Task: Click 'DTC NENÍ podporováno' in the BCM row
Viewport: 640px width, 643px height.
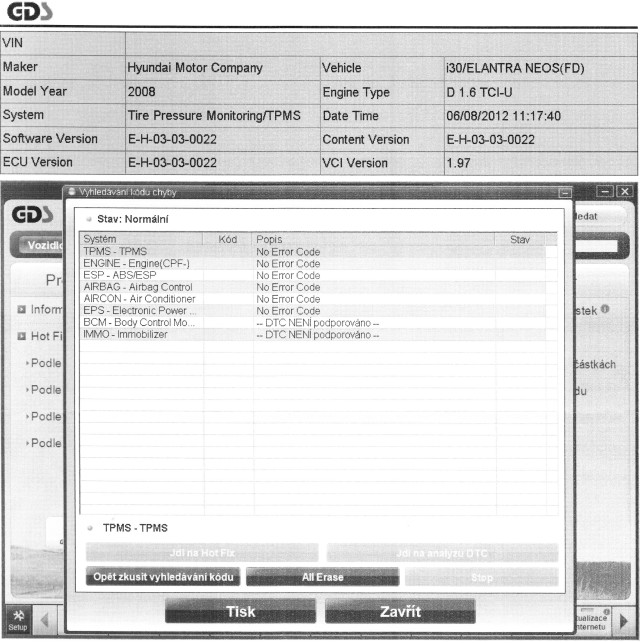Action: (x=318, y=323)
